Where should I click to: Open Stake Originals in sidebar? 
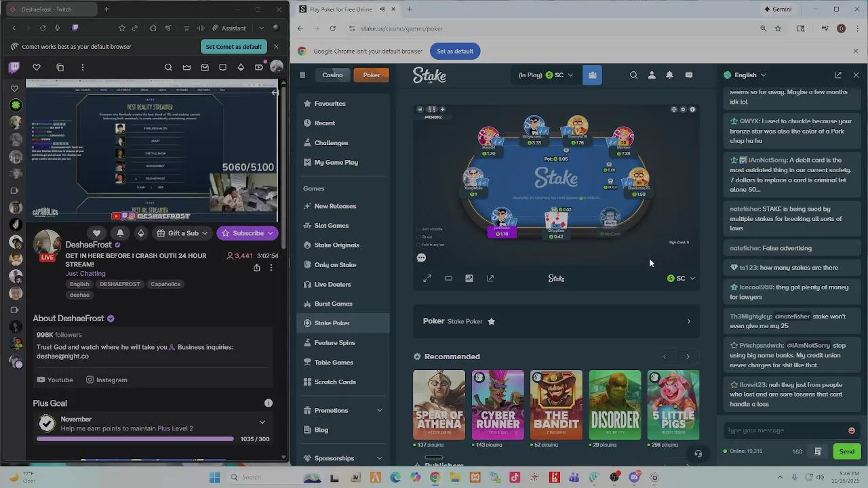(343, 245)
